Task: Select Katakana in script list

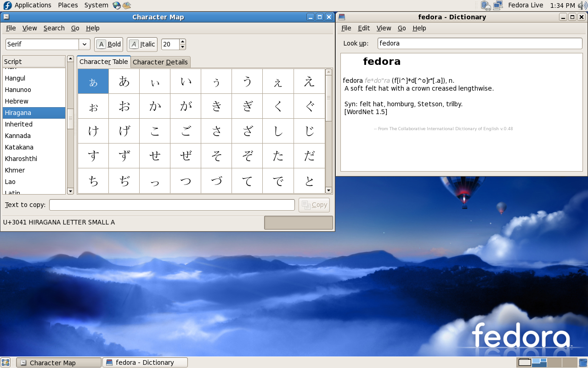Action: point(34,147)
